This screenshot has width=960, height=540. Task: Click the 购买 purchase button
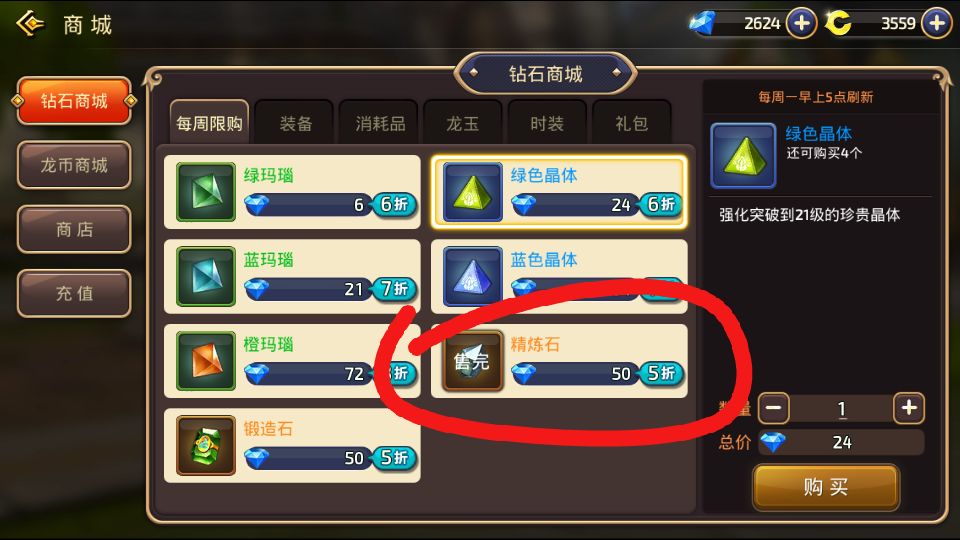pyautogui.click(x=826, y=487)
